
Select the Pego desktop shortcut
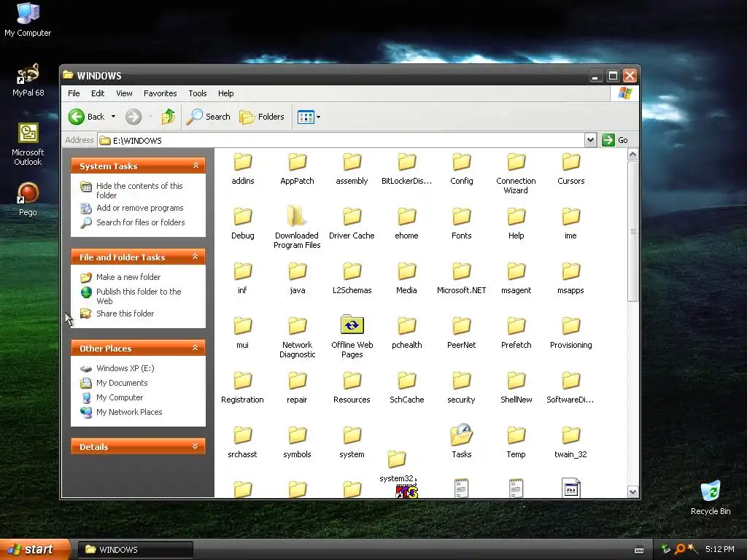click(x=28, y=199)
